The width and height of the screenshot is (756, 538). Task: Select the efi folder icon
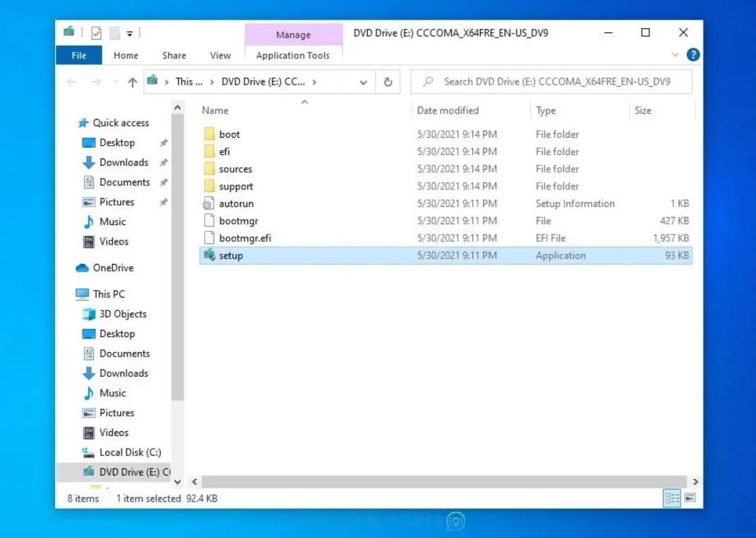tap(209, 151)
